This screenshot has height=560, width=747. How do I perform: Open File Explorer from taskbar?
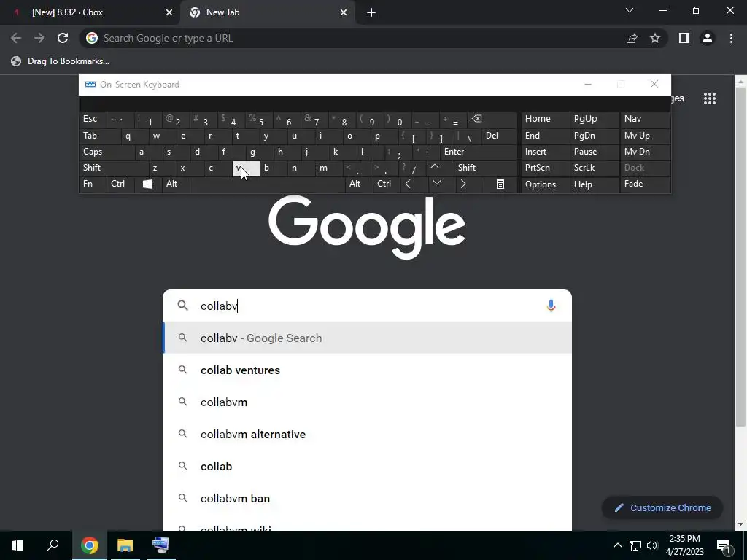click(125, 545)
